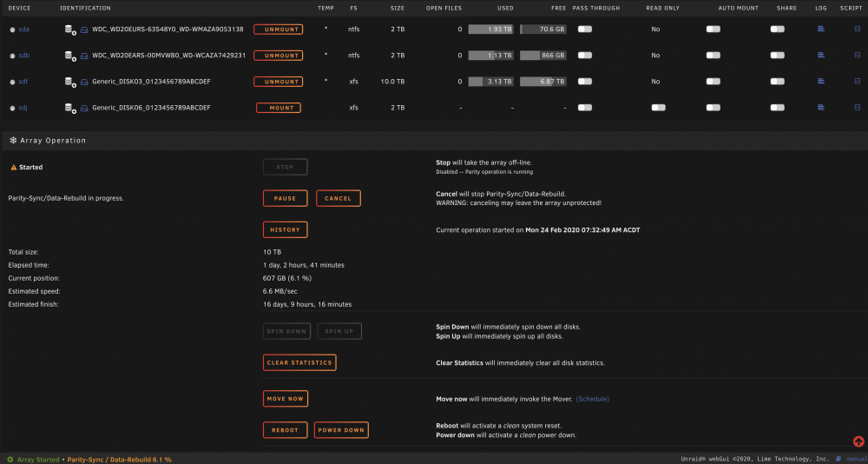Image resolution: width=868 pixels, height=464 pixels.
Task: Click the drive icon beside WDC_WD20EURS identification
Action: point(84,30)
